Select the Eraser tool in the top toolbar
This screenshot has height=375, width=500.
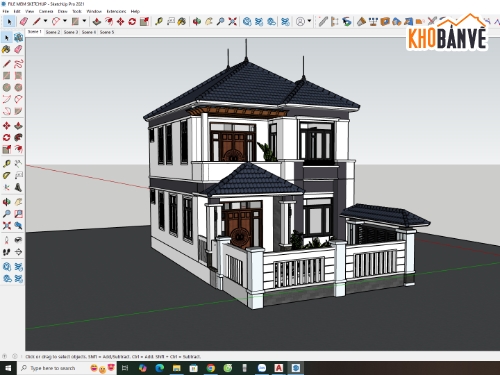[x=24, y=22]
